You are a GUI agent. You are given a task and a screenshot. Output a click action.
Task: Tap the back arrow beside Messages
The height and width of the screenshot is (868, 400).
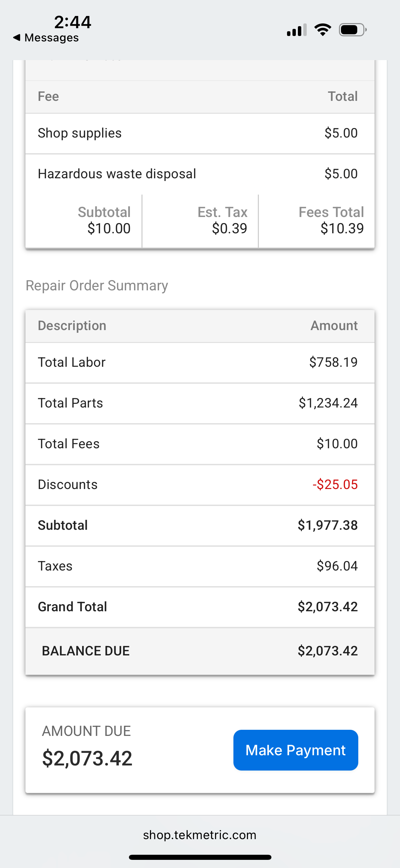coord(17,37)
